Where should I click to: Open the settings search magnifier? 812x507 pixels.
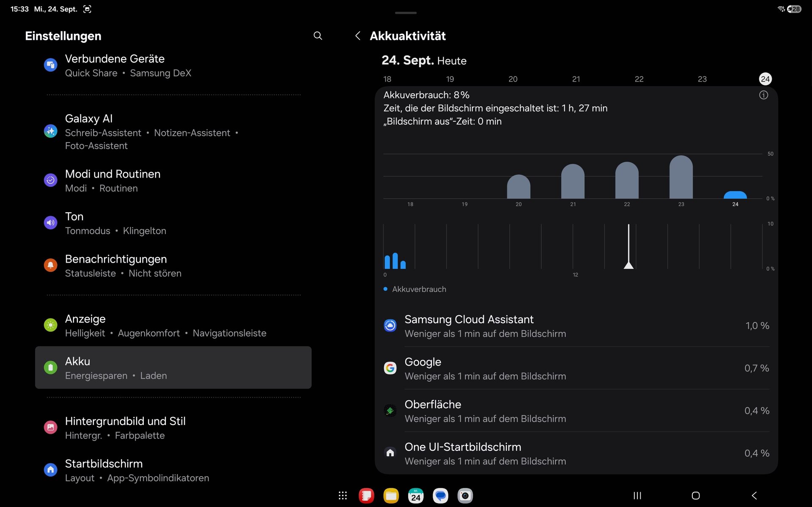coord(318,36)
